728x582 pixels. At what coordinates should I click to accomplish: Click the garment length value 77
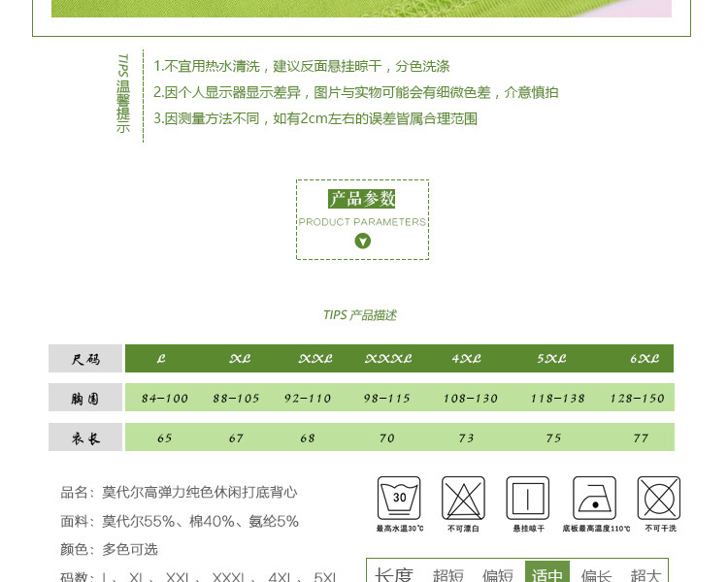coord(641,438)
